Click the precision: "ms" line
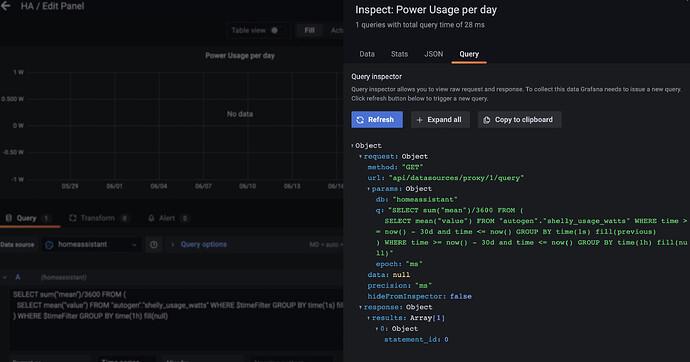Viewport: 690px width, 362px height. (x=400, y=285)
